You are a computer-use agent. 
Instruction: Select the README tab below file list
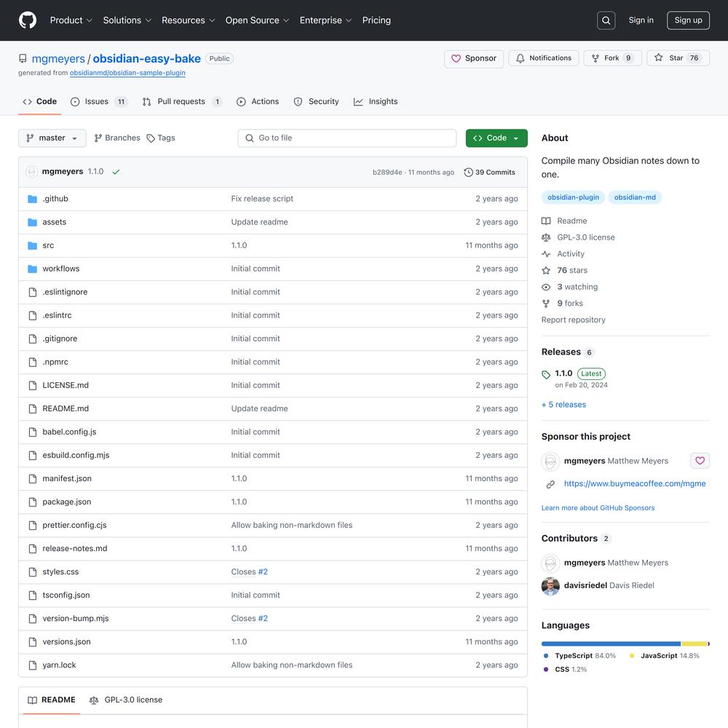tap(52, 700)
